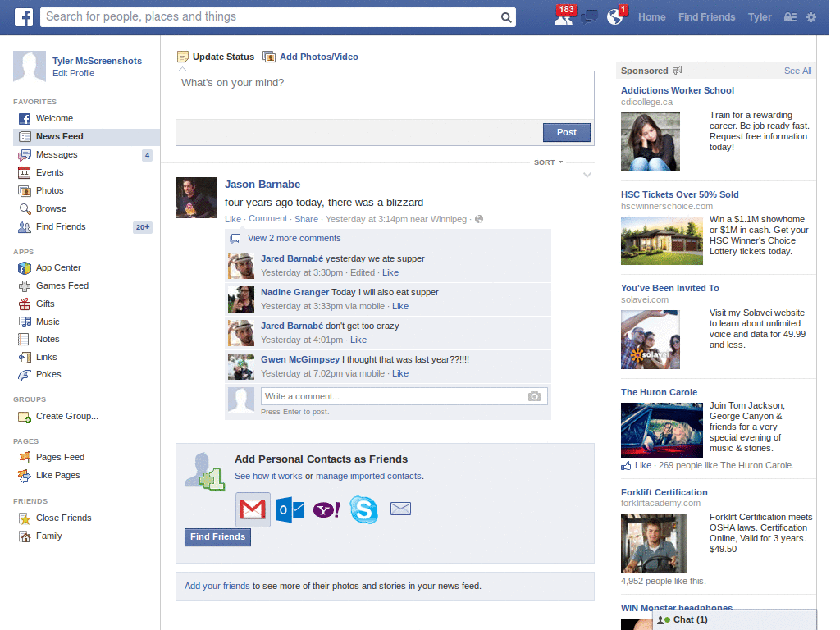Image resolution: width=840 pixels, height=630 pixels.
Task: Select the Outlook contacts icon
Action: [289, 509]
